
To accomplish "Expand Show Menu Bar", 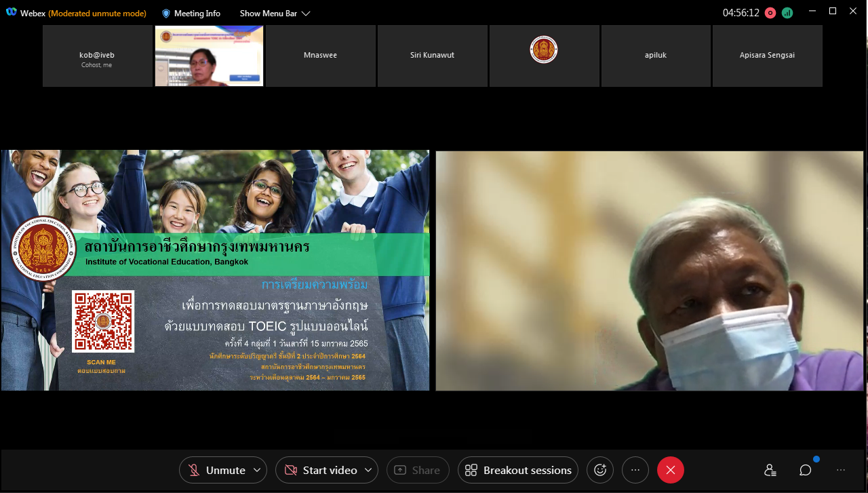I will 275,14.
